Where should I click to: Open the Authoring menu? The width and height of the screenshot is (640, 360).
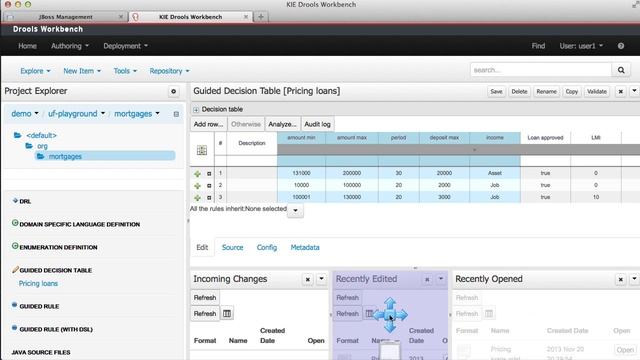click(70, 46)
